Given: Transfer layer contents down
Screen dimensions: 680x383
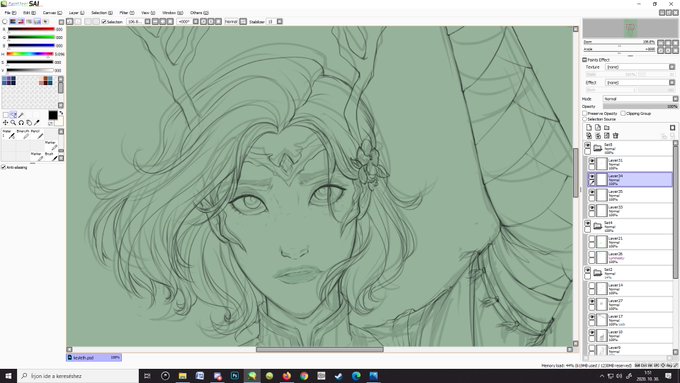Looking at the screenshot, I should 589,136.
